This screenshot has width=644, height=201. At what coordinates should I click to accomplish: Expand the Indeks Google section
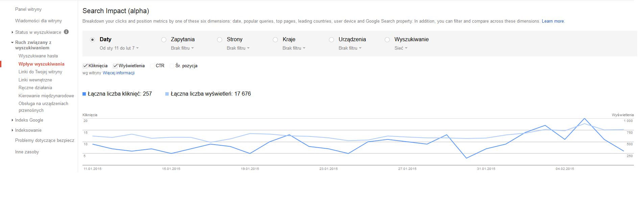point(13,120)
